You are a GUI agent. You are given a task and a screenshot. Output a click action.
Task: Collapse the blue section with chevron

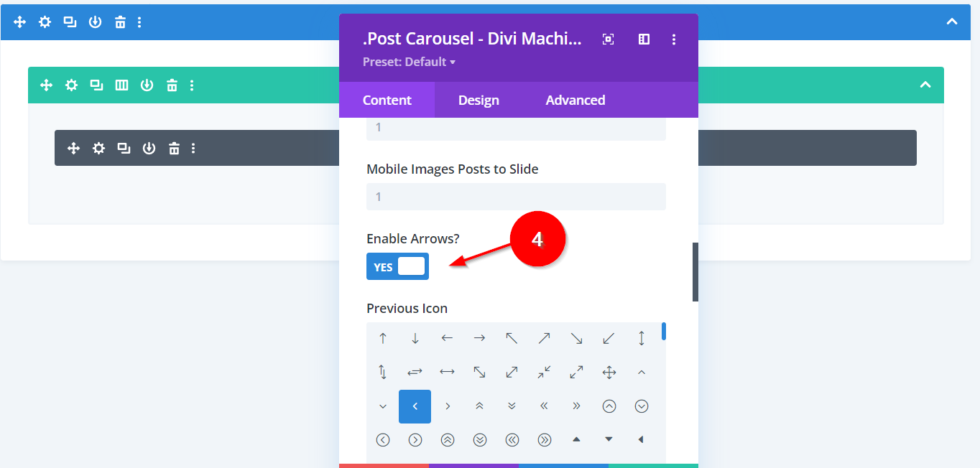pos(952,22)
